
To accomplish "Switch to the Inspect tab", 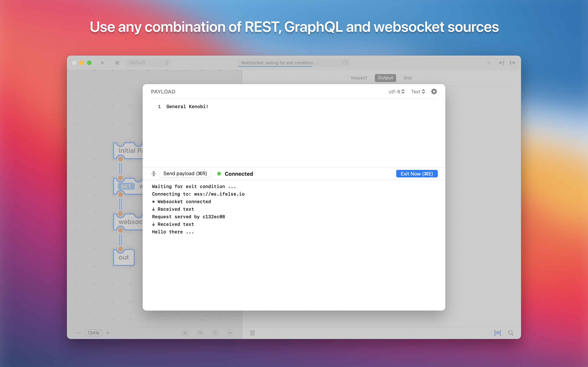I will point(359,78).
